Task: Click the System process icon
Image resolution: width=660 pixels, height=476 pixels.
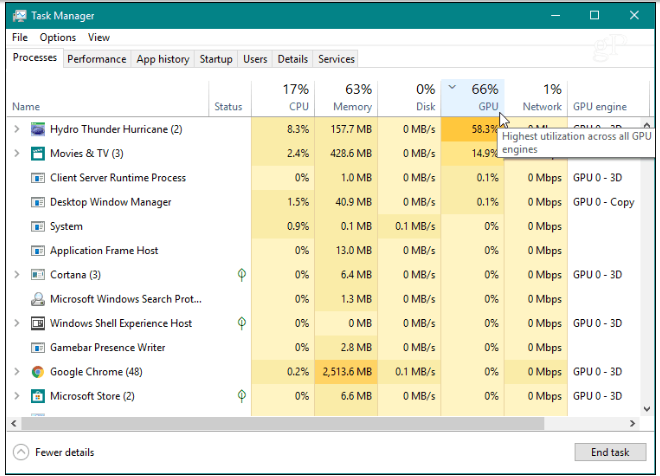Action: (38, 227)
